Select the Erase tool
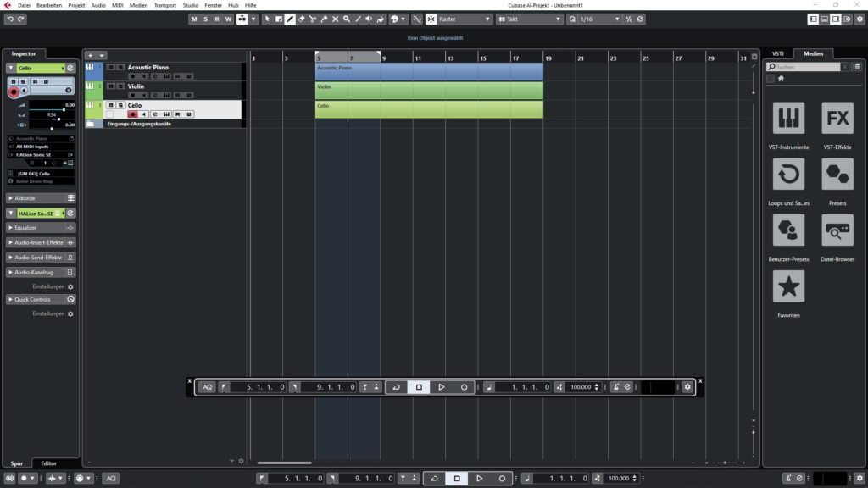The width and height of the screenshot is (868, 488). tap(302, 19)
